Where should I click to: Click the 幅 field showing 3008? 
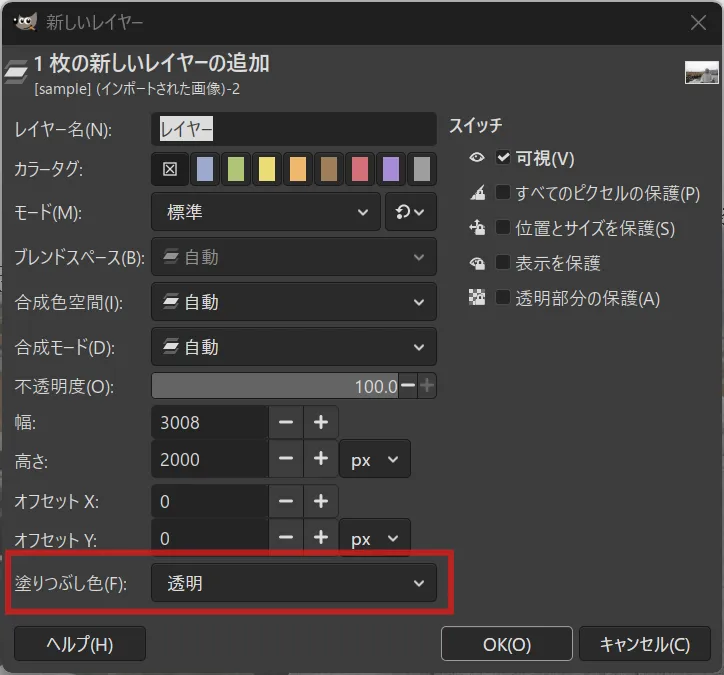tap(210, 422)
